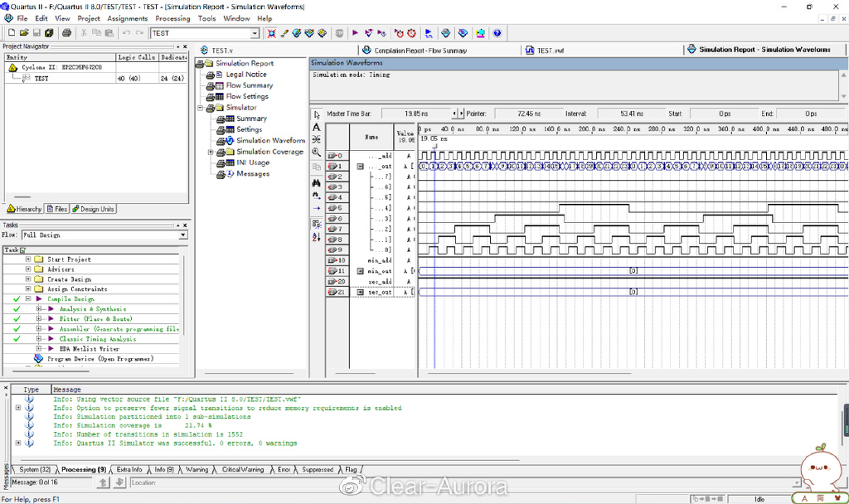
Task: Click the message Location input field
Action: [466, 482]
